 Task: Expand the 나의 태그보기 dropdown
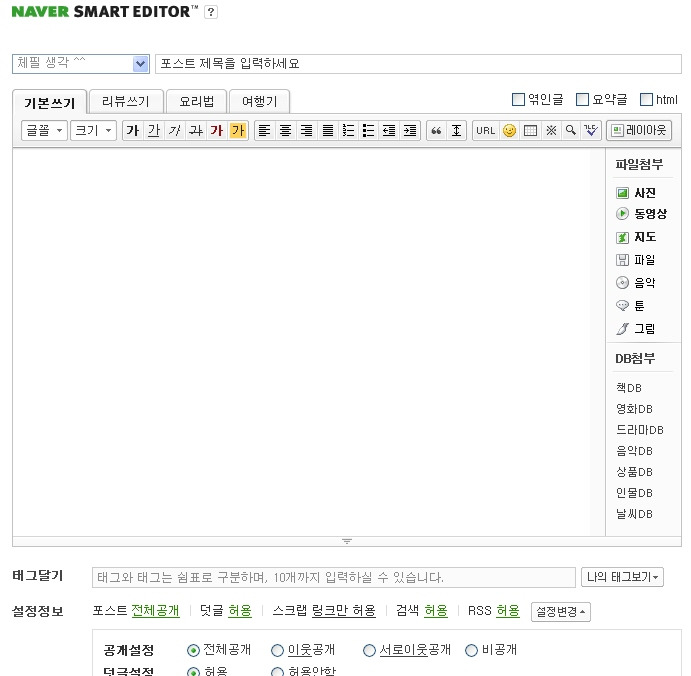[x=622, y=577]
